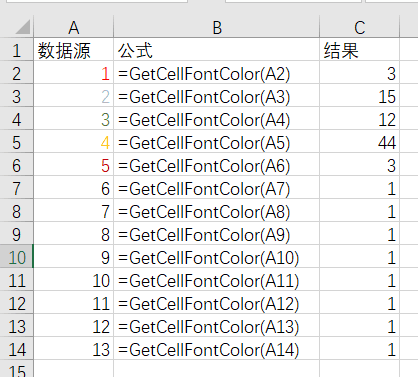Select row 1 header

(17, 50)
